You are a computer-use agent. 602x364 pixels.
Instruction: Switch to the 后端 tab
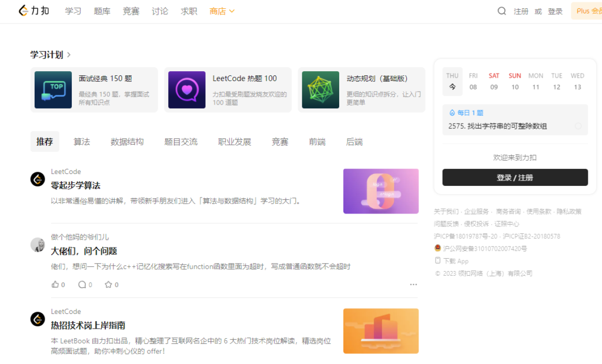pyautogui.click(x=354, y=142)
